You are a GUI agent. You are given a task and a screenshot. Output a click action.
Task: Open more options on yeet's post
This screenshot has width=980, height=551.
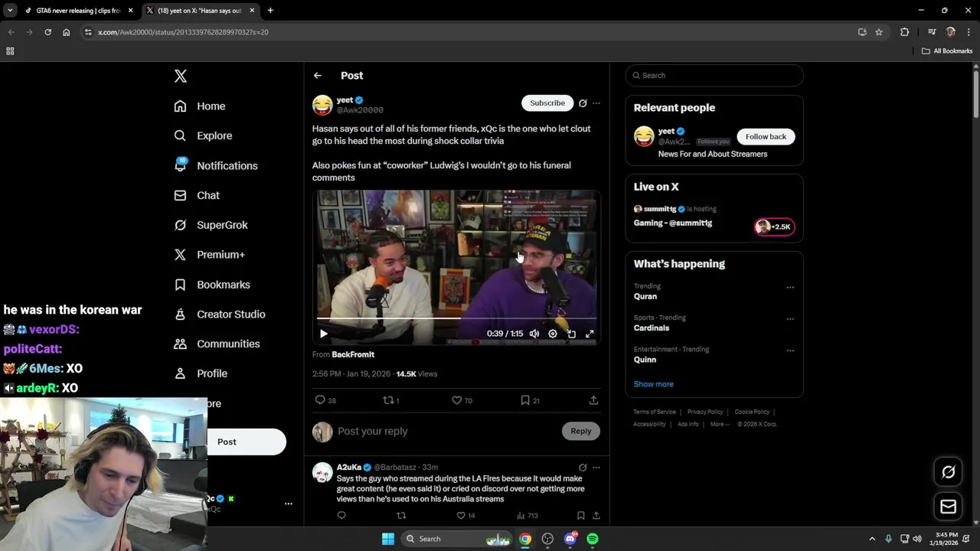pyautogui.click(x=596, y=103)
